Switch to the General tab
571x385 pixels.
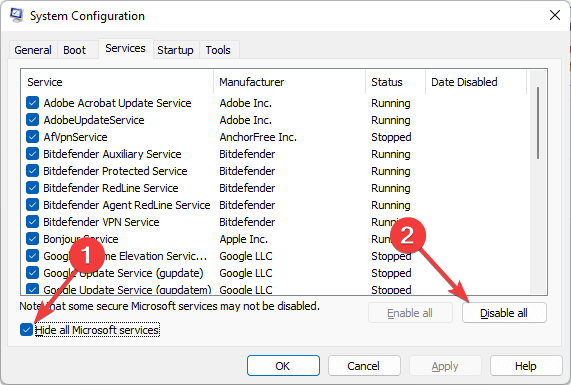33,50
